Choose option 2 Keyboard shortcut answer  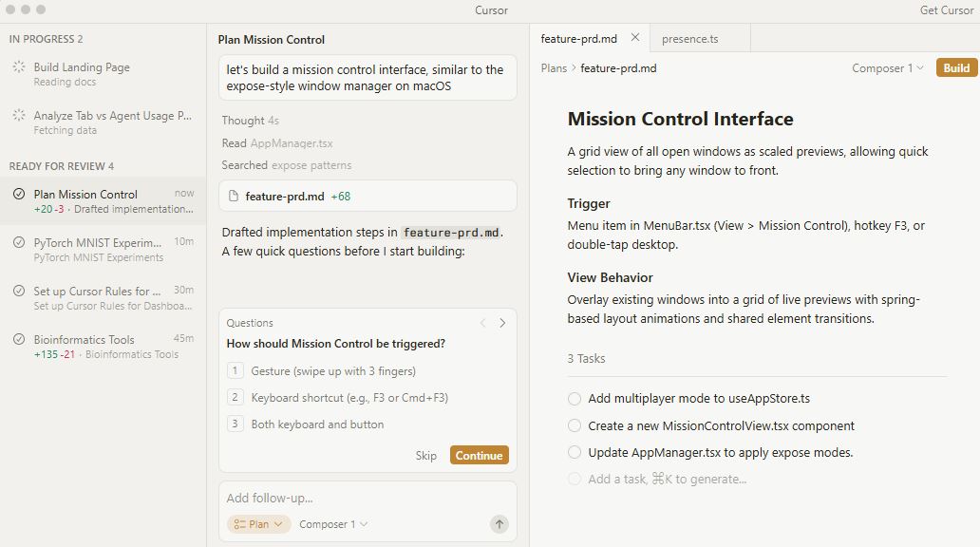coord(349,398)
